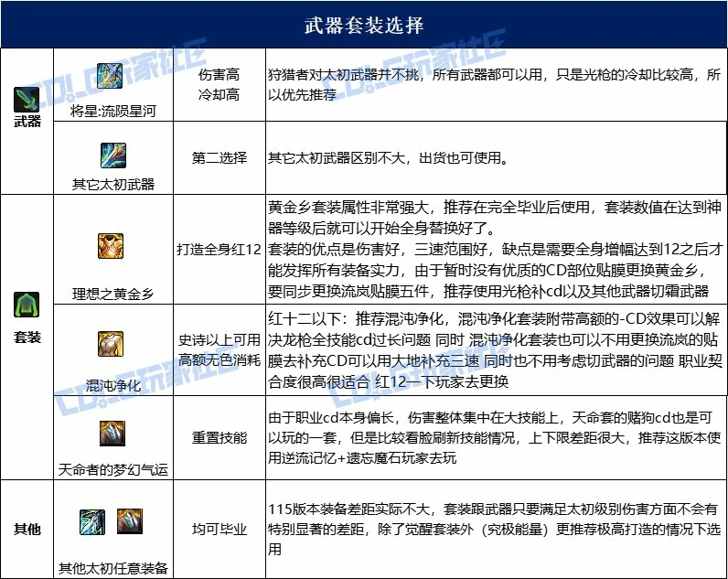Screen dimensions: 728x579
Task: Click the line starting 黄金乡套装属性非常强大
Action: [494, 207]
